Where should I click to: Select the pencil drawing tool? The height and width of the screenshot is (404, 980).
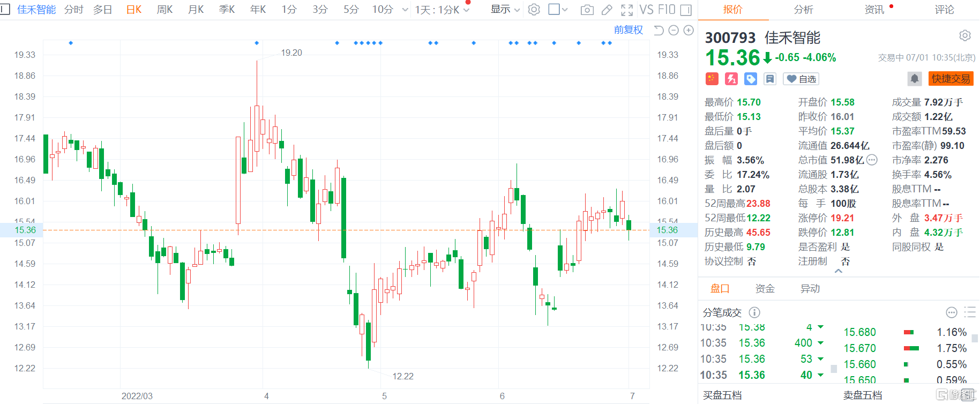[607, 10]
